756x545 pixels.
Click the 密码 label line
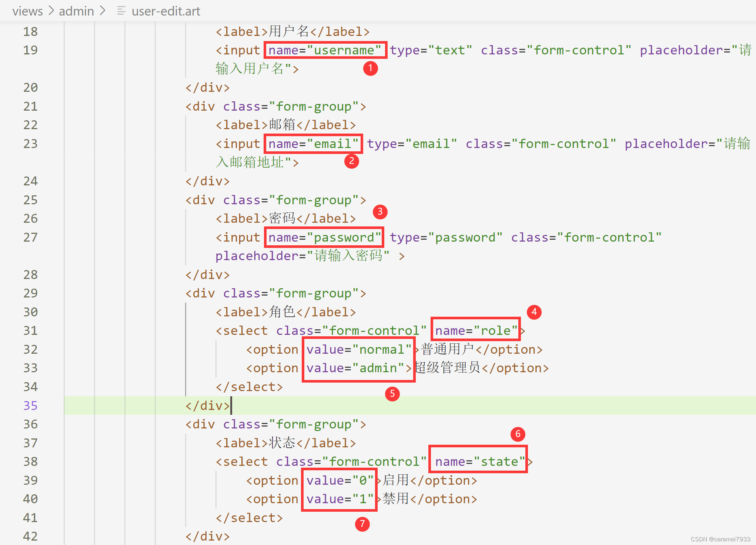pos(286,219)
